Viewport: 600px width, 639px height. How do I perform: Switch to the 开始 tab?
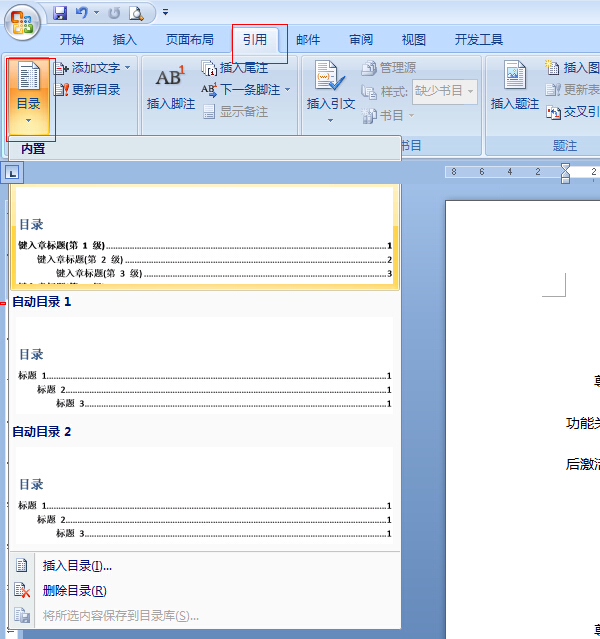[x=72, y=40]
